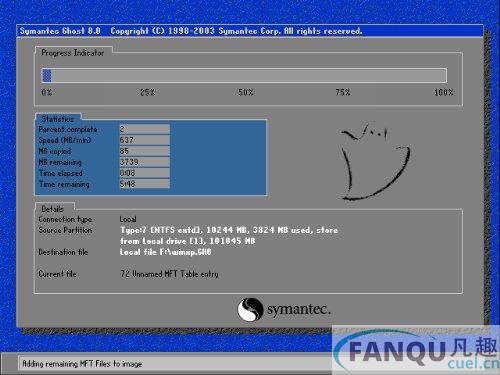The width and height of the screenshot is (500, 375).
Task: Select the Percent complete value field
Action: 144,129
